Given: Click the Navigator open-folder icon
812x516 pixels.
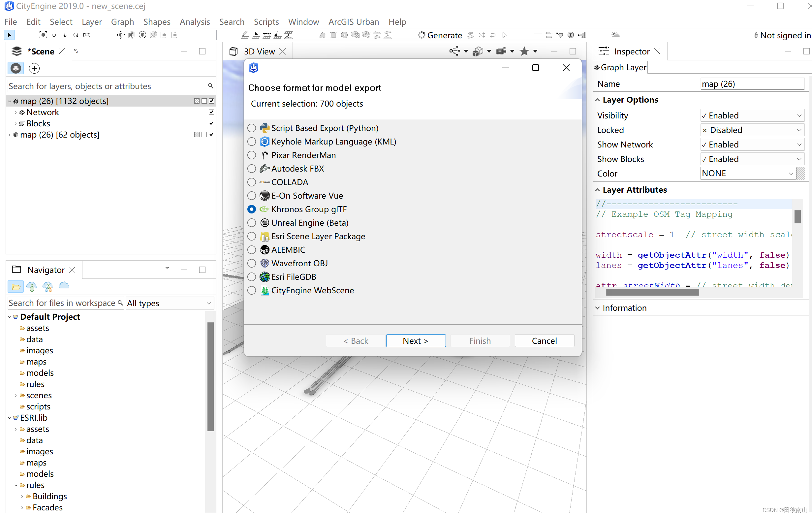Looking at the screenshot, I should click(x=16, y=286).
